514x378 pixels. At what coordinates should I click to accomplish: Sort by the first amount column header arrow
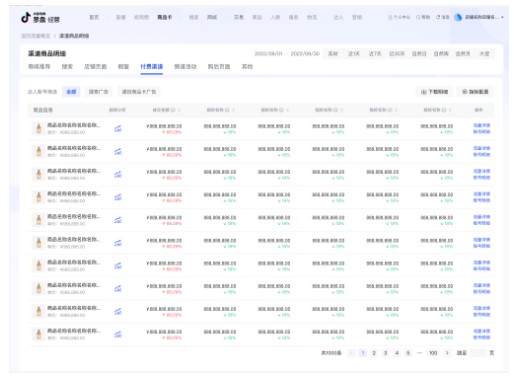tap(179, 110)
